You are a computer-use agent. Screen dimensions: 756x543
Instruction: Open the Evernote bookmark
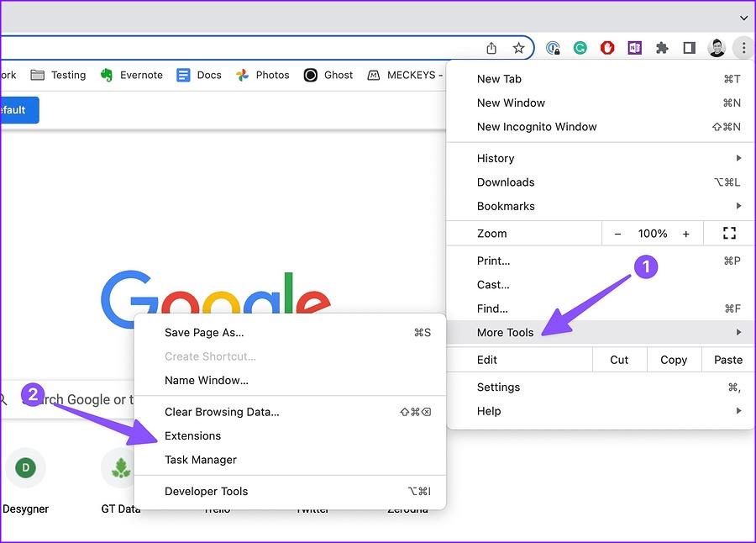pyautogui.click(x=132, y=75)
